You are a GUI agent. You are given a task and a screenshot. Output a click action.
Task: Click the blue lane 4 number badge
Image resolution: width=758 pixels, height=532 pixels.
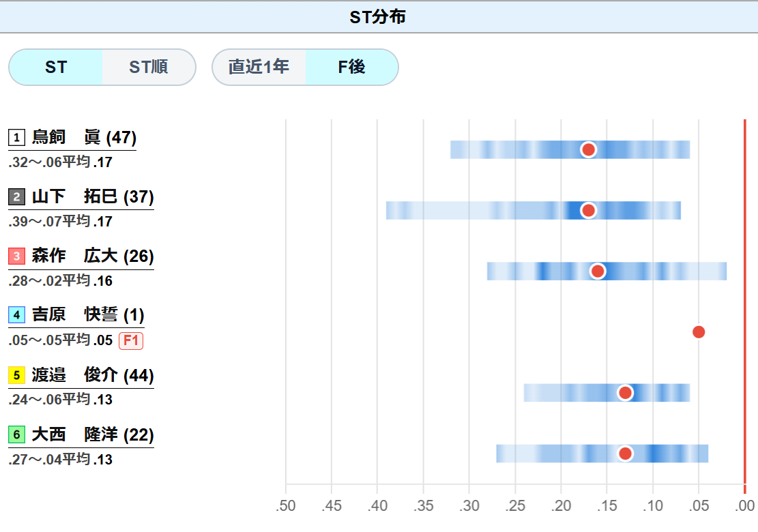coord(16,316)
